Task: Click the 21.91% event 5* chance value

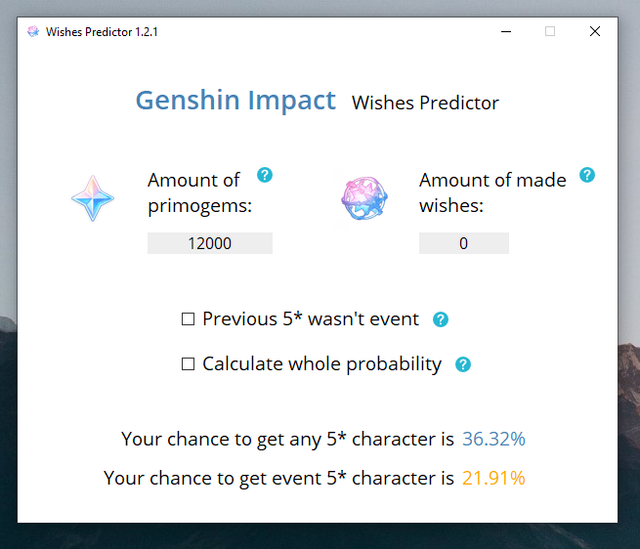Action: 493,478
